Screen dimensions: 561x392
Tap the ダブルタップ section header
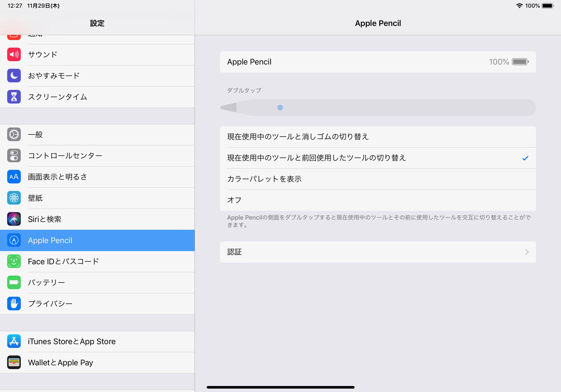click(x=244, y=90)
